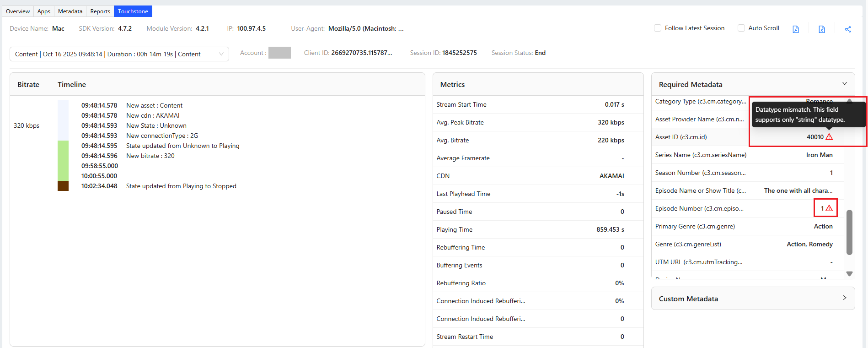The height and width of the screenshot is (348, 868).
Task: Click the Asset ID warning triangle
Action: [829, 137]
